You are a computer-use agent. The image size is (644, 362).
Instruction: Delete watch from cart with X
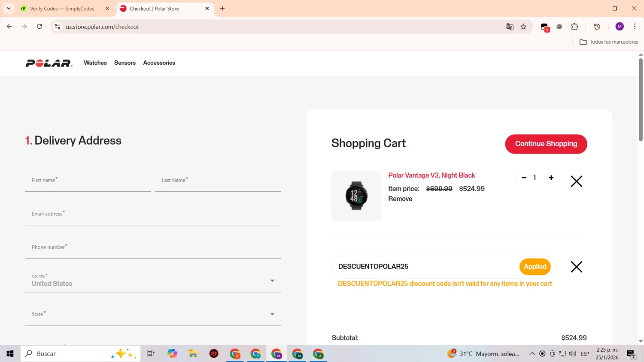577,181
